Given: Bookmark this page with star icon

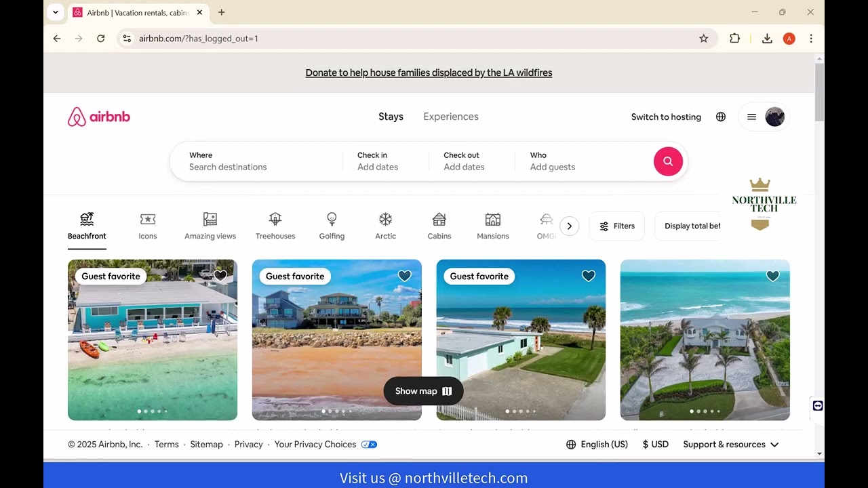Looking at the screenshot, I should click(704, 39).
